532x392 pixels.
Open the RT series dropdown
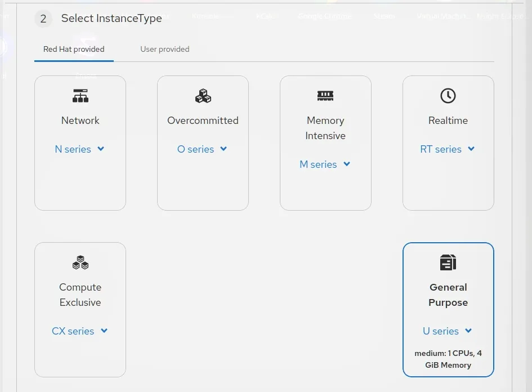click(x=448, y=149)
